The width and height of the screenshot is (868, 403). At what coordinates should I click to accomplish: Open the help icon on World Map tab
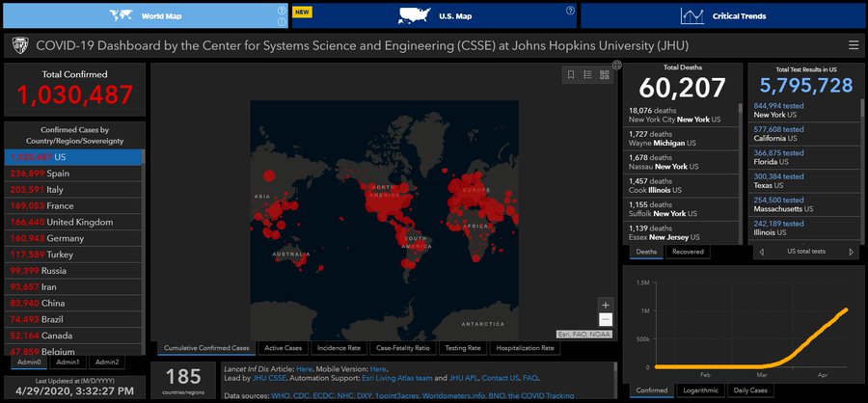tap(282, 10)
